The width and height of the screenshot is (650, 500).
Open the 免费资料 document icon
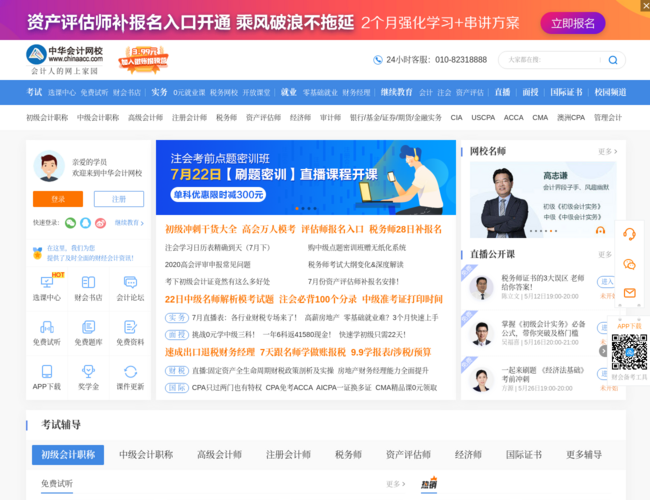pyautogui.click(x=130, y=327)
